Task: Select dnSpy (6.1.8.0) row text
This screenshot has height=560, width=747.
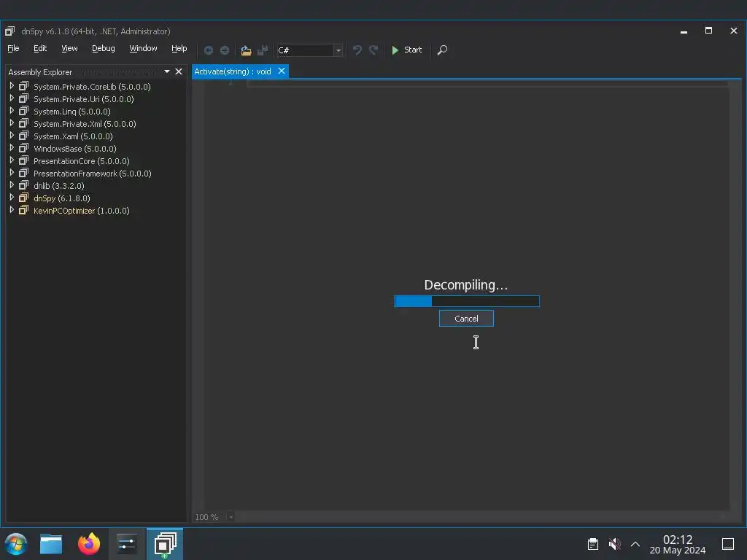Action: (62, 198)
